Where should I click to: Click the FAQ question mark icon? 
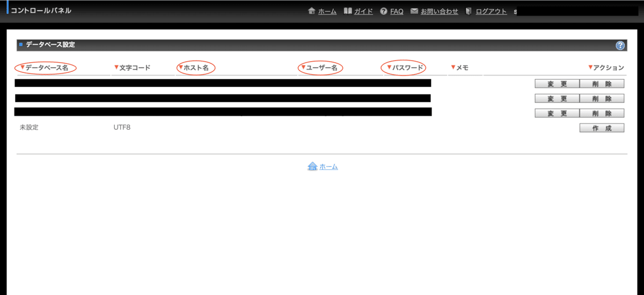pos(384,11)
